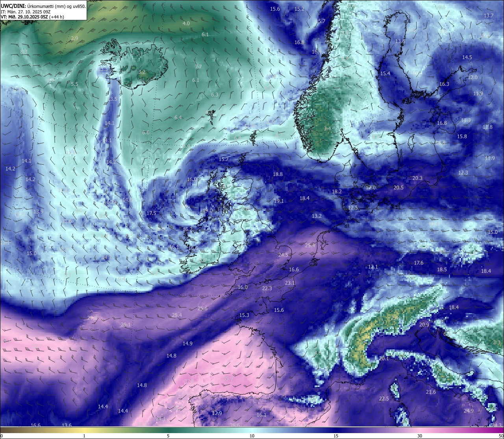Click the VT: Mið. 29.10.2025 05Z line

(32, 17)
